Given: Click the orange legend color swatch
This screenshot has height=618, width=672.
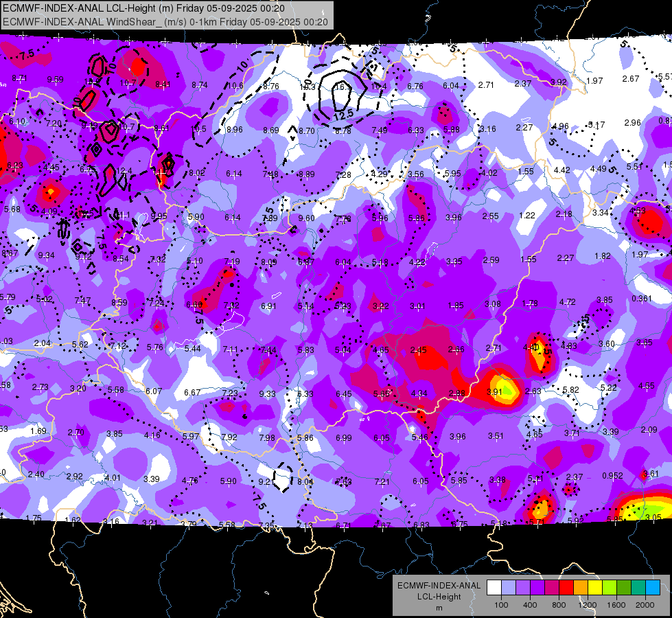Looking at the screenshot, I should [x=581, y=588].
